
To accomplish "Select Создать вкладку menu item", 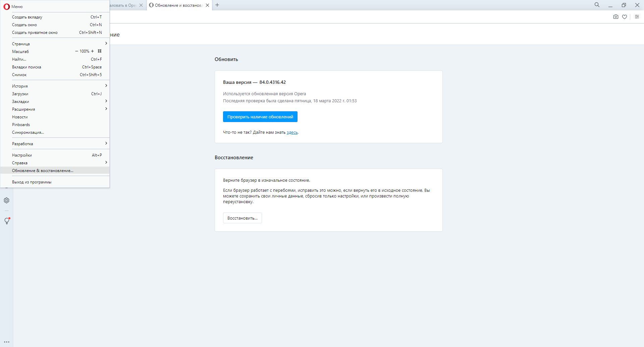I will pyautogui.click(x=55, y=17).
